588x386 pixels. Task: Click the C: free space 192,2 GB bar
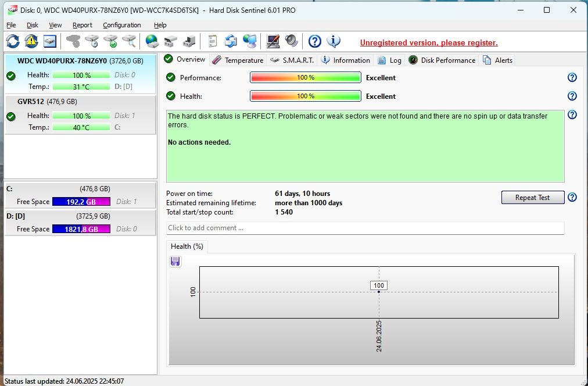click(x=81, y=202)
